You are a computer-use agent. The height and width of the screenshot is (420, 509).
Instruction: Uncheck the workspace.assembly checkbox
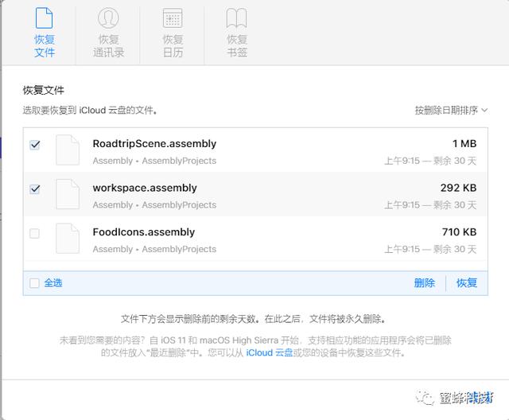(x=35, y=189)
